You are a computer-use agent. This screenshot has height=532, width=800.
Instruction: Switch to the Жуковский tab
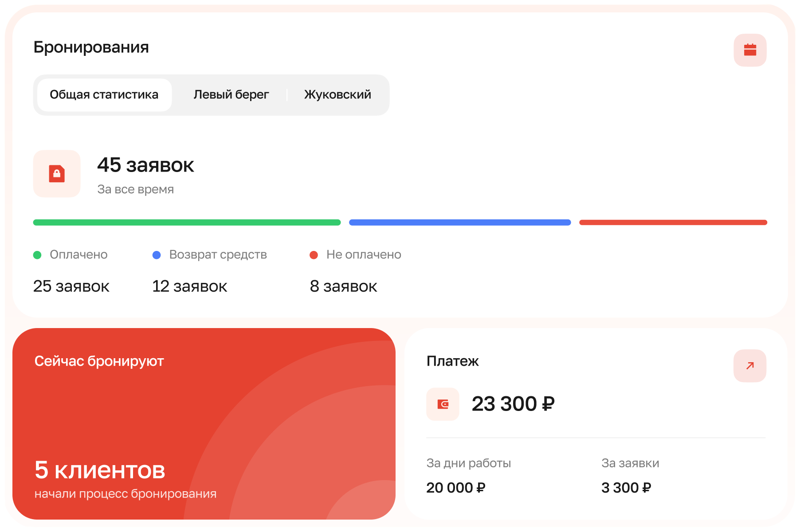click(337, 95)
